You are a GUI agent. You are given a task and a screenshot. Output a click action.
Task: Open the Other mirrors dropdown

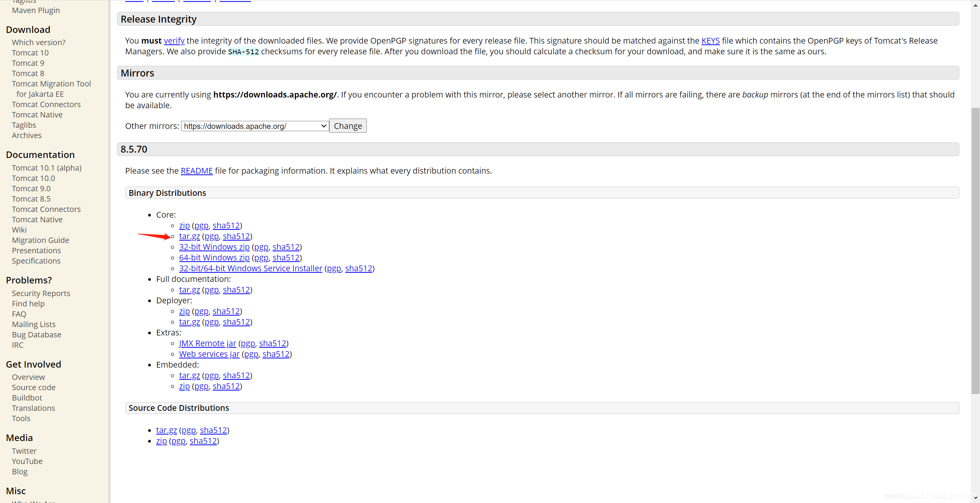pyautogui.click(x=255, y=126)
